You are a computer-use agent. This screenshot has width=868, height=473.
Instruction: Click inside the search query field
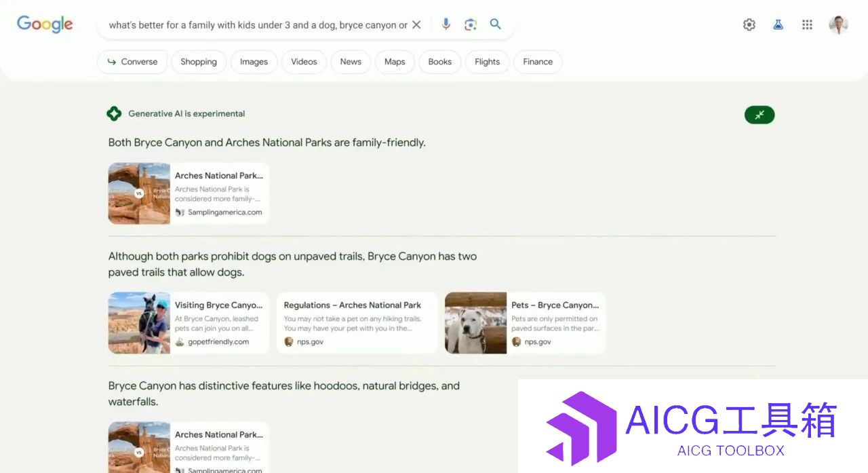tap(258, 25)
